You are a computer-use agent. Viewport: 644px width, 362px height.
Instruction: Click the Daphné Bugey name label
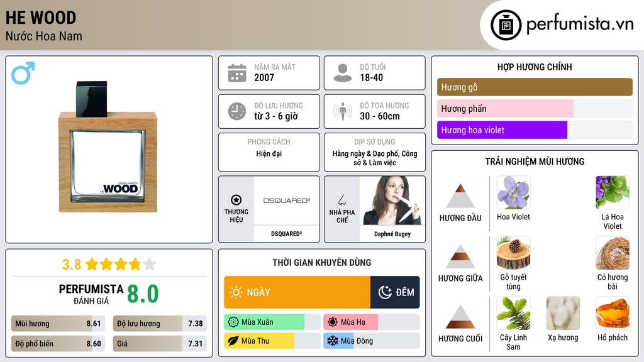392,234
